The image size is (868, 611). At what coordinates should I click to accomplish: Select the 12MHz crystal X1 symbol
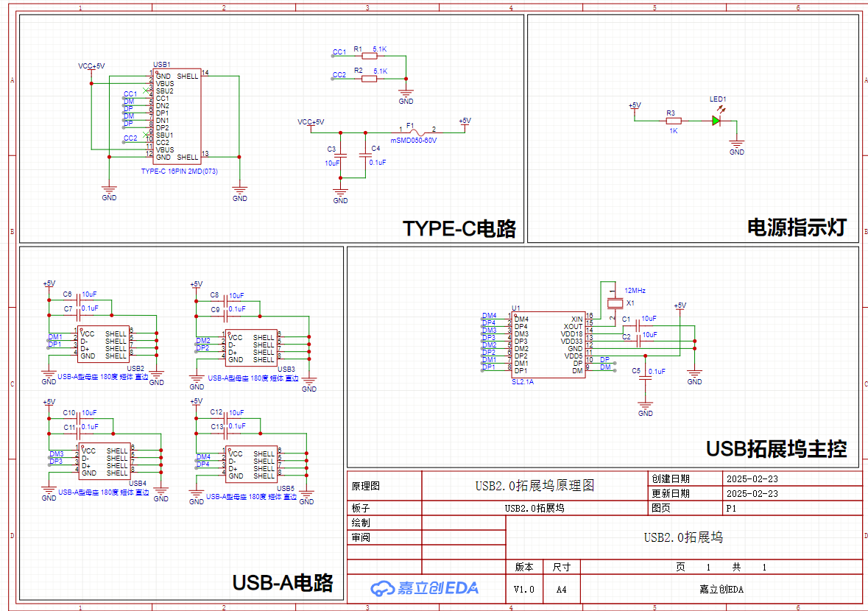613,303
